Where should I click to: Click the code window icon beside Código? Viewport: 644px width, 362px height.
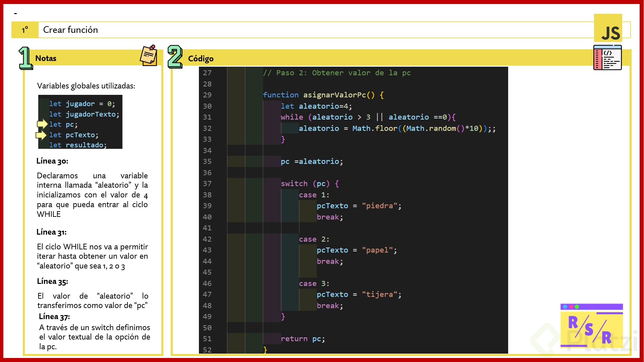(x=607, y=58)
